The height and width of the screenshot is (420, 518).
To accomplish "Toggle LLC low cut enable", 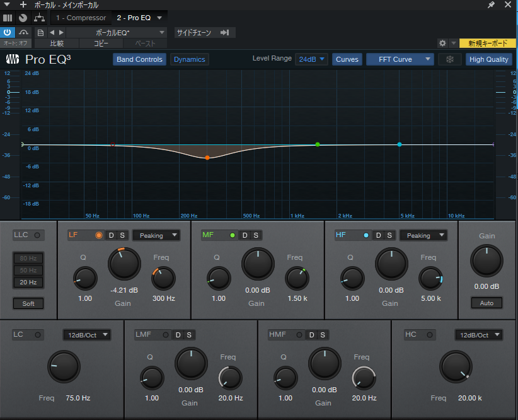I will [37, 235].
